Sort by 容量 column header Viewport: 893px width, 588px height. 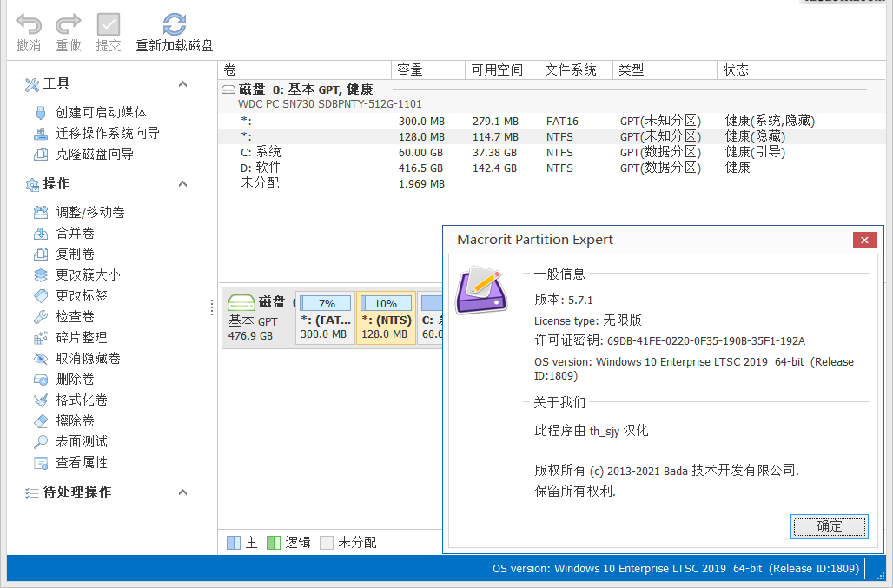pyautogui.click(x=428, y=70)
